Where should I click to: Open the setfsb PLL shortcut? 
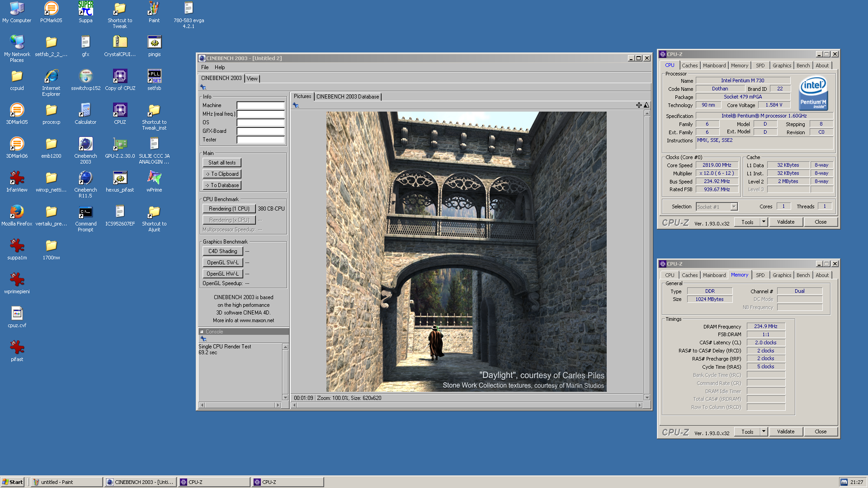(154, 80)
